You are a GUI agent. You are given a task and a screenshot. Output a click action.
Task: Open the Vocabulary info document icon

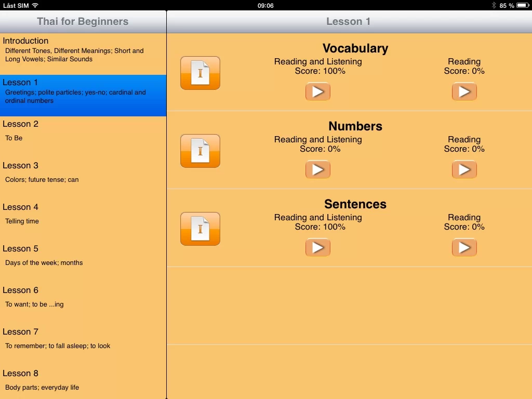point(200,73)
